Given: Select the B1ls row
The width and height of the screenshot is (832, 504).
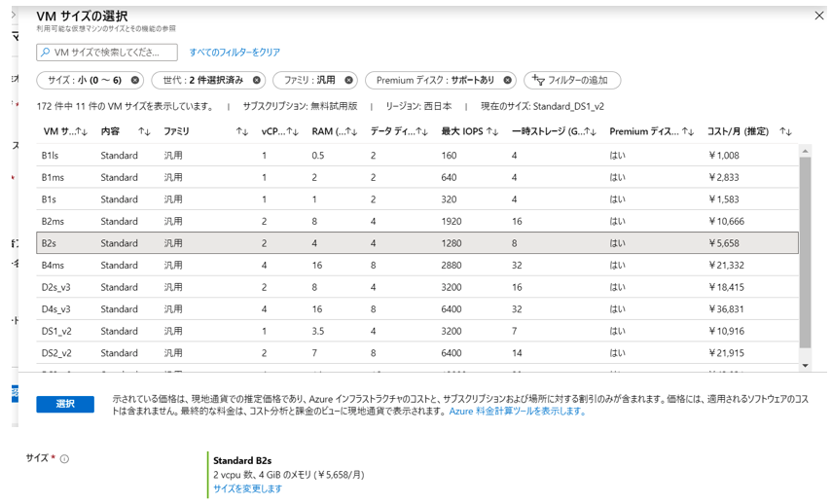Looking at the screenshot, I should click(417, 156).
